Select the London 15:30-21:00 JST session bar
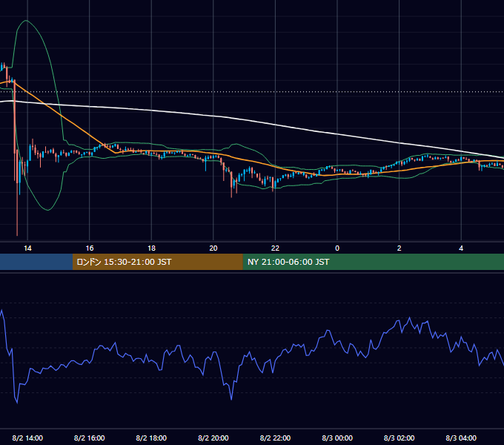This screenshot has height=445, width=504. 157,262
